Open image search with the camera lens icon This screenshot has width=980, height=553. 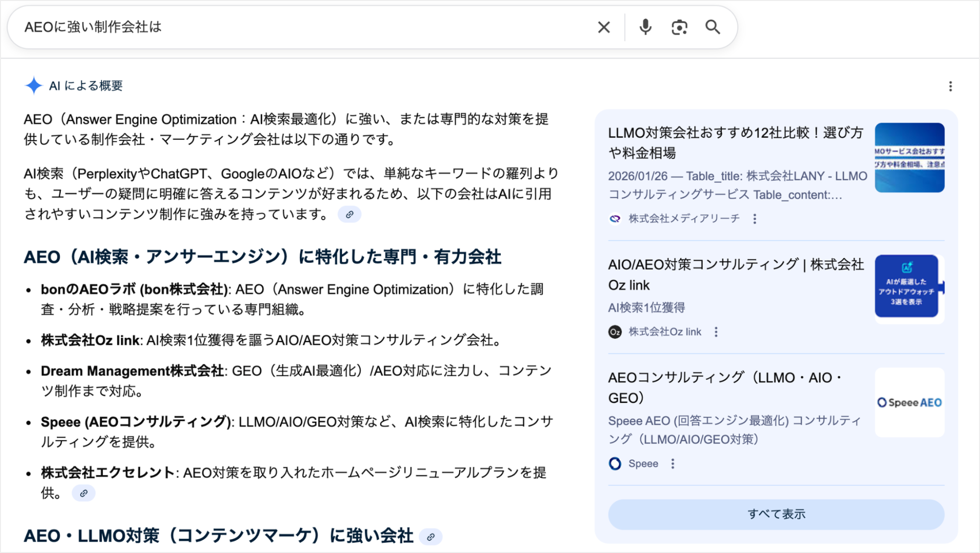[679, 27]
